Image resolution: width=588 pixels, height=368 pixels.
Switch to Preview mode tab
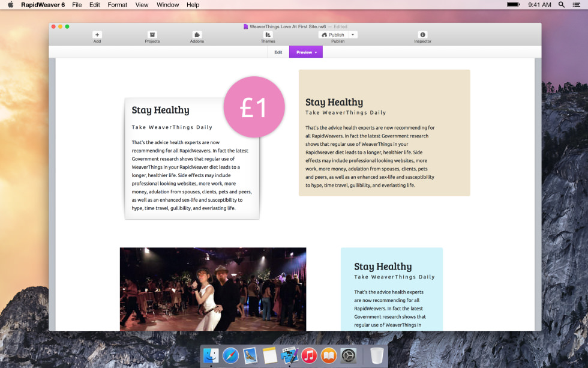click(306, 52)
